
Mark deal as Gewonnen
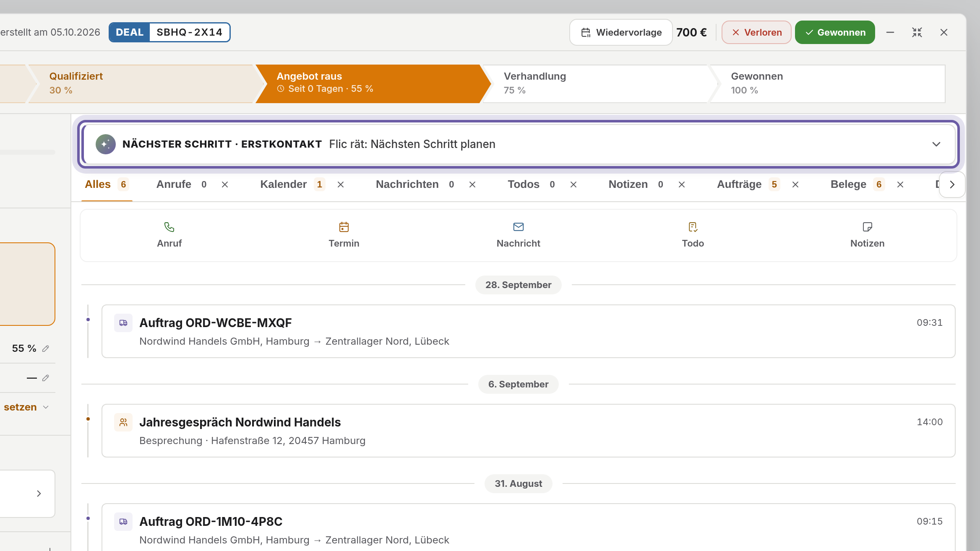tap(835, 32)
